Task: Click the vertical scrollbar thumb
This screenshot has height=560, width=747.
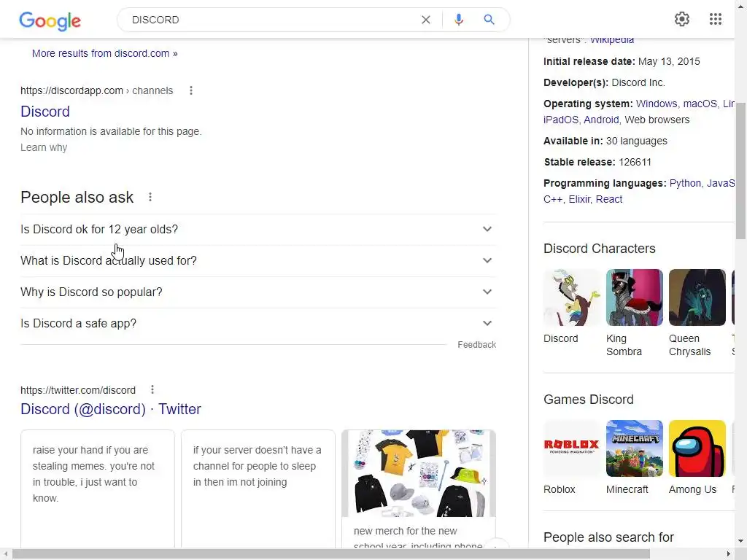Action: [x=741, y=171]
